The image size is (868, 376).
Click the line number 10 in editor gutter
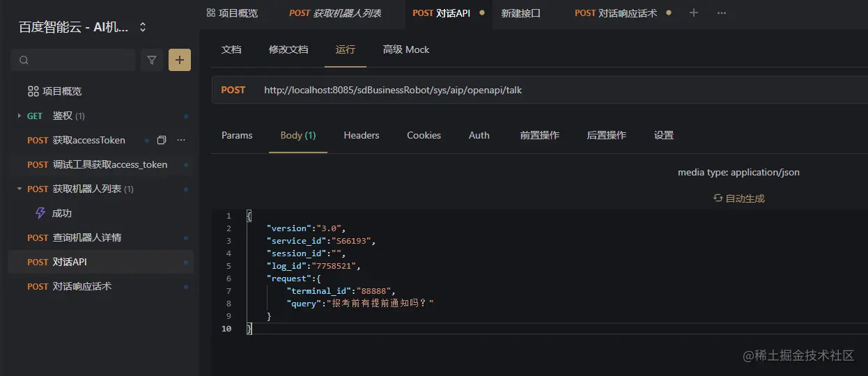pyautogui.click(x=226, y=329)
